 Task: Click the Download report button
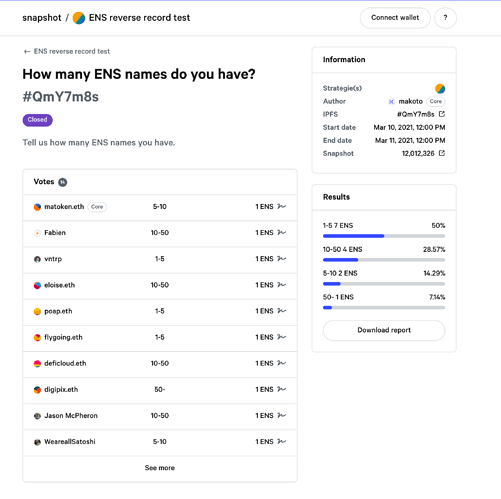384,330
